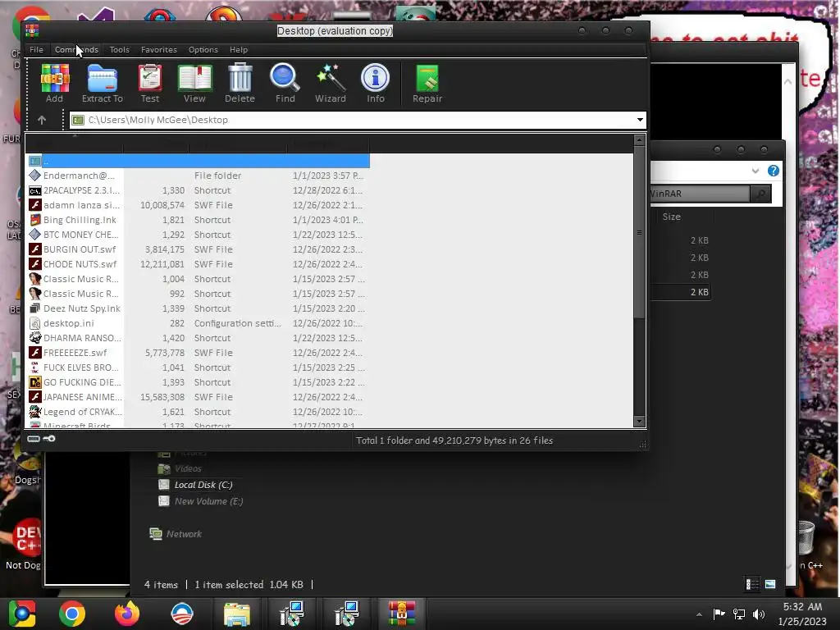Click the Explorer WinRAR search box

pos(700,194)
